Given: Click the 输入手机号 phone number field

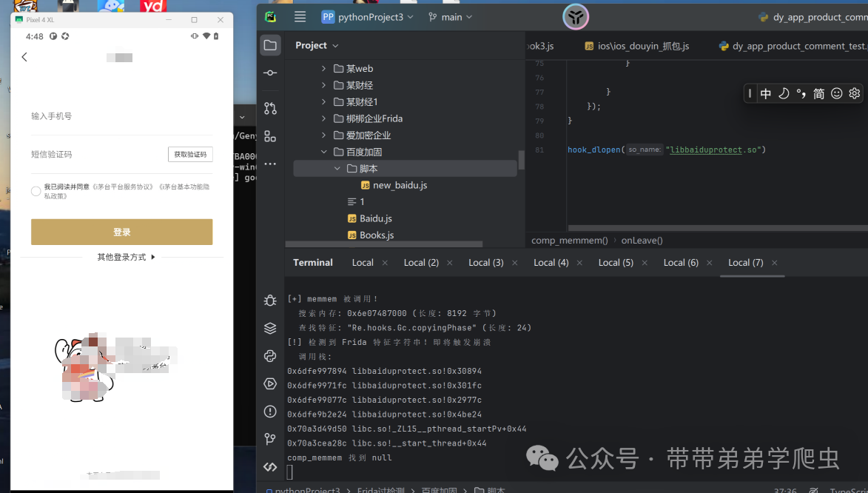Looking at the screenshot, I should [x=122, y=116].
